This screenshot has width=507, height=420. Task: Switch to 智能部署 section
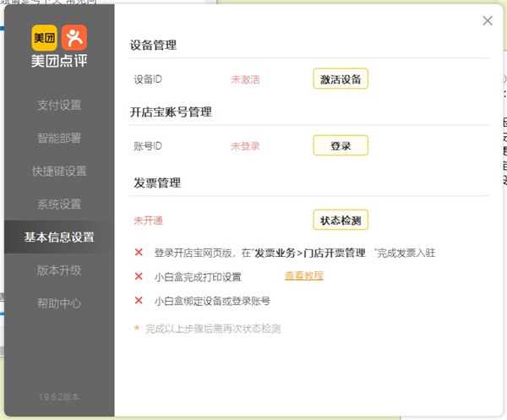click(x=59, y=139)
